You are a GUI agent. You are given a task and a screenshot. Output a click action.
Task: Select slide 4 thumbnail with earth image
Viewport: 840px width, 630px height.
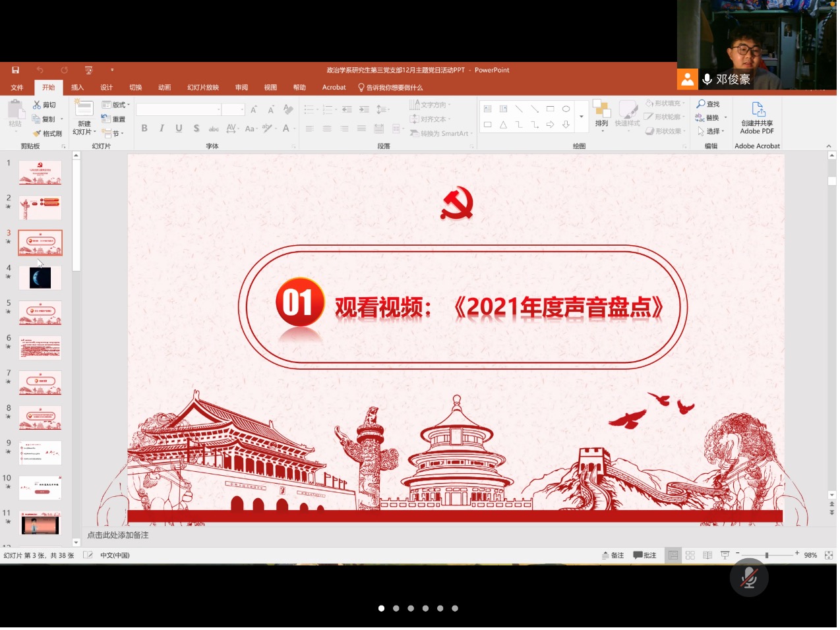coord(40,278)
